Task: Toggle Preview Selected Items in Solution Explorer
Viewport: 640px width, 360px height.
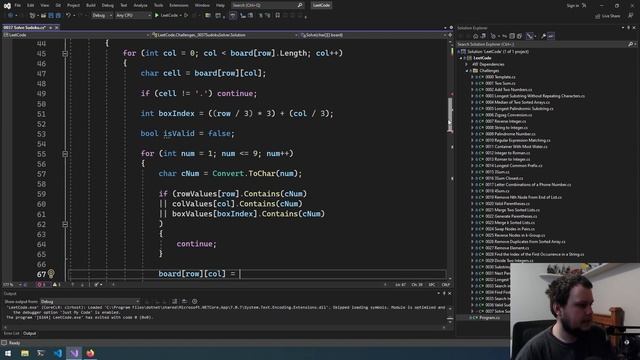Action: tap(551, 36)
